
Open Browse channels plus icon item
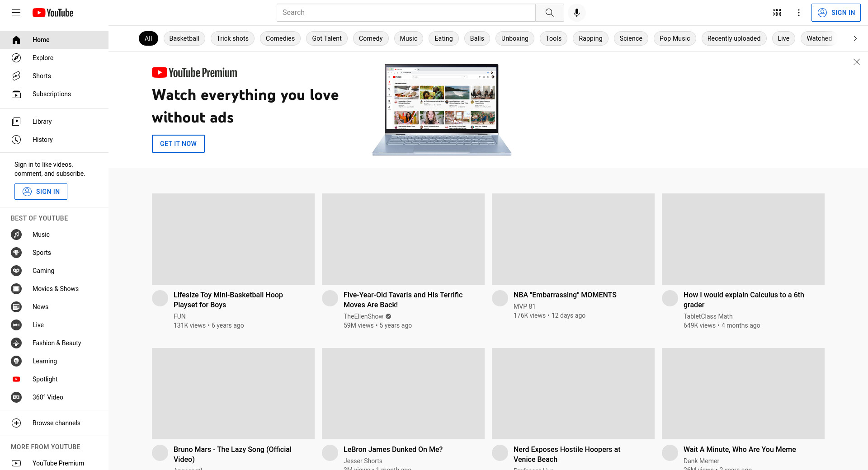54,423
